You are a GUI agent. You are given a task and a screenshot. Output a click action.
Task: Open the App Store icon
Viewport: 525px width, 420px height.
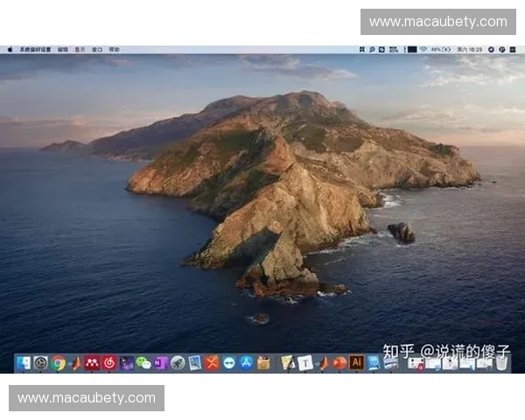246,362
